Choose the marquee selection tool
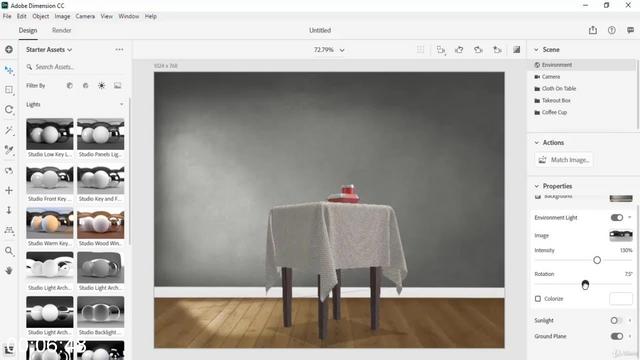 coord(9,90)
